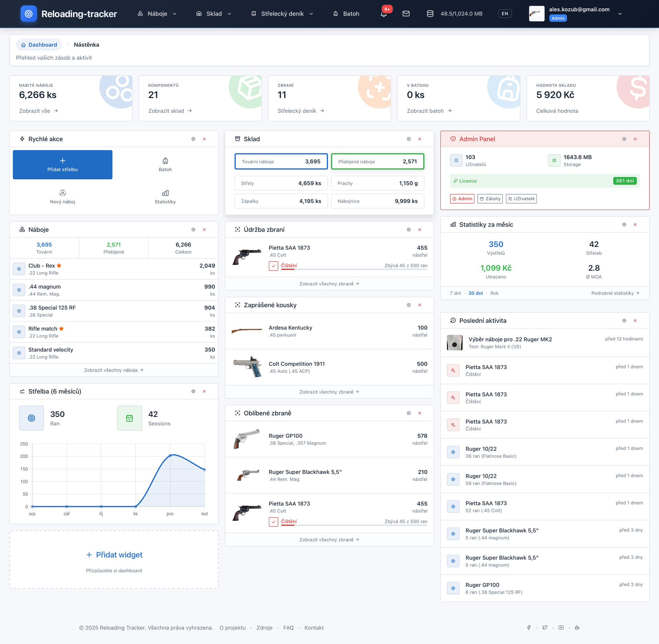Check Čištění checkbox in Oblíbené zbraně
The height and width of the screenshot is (644, 659).
(273, 522)
